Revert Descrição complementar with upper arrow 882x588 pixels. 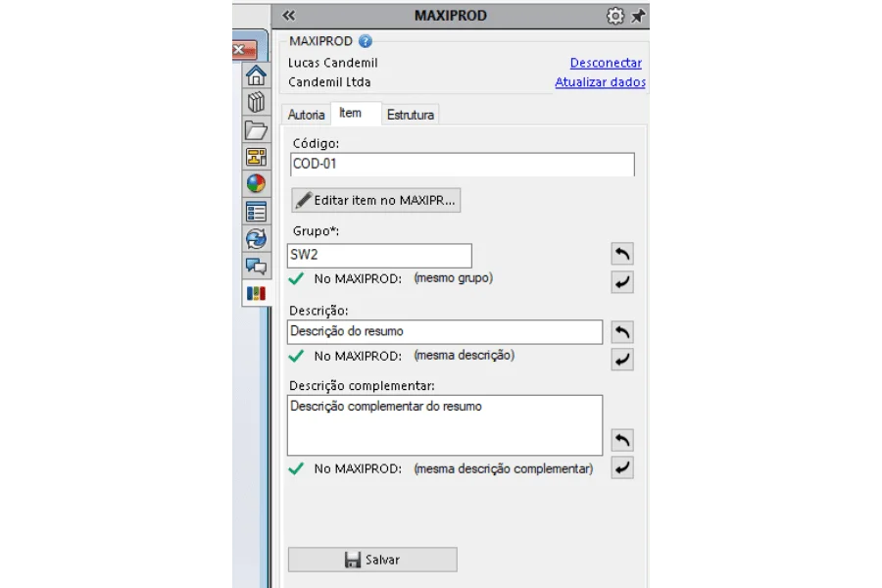(622, 440)
